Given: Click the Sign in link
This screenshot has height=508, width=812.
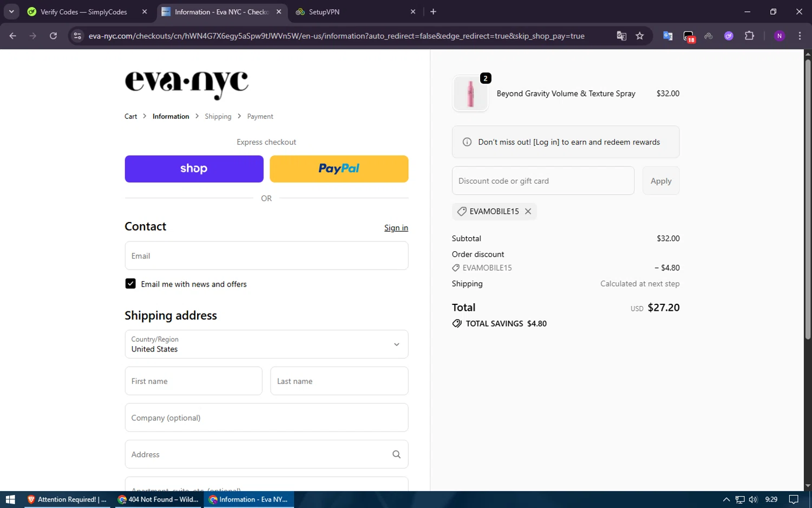Looking at the screenshot, I should point(396,228).
